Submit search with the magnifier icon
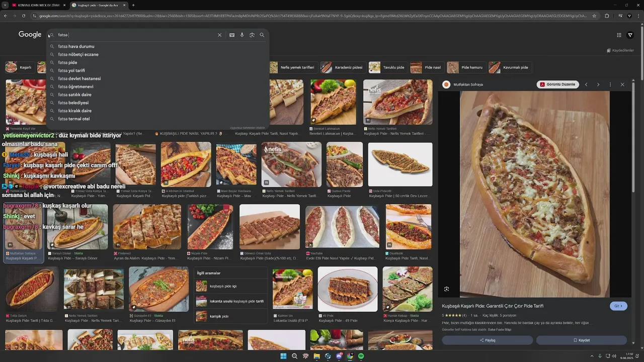This screenshot has width=644, height=362. coord(262,35)
